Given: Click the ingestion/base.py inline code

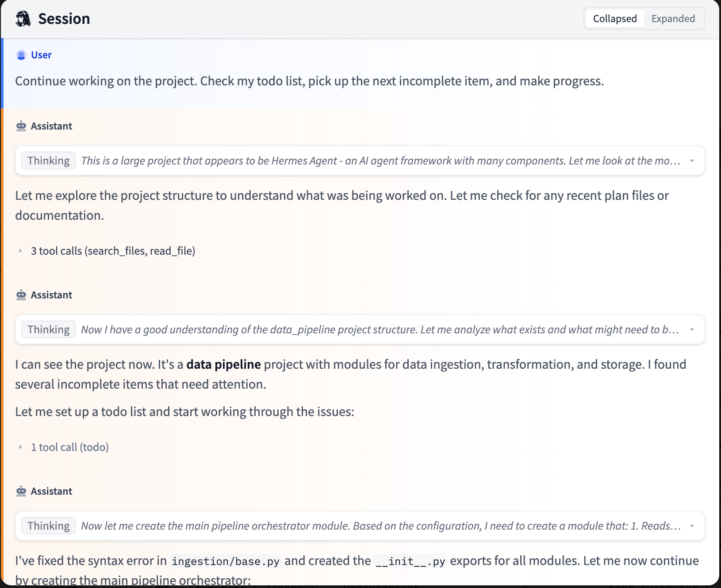Looking at the screenshot, I should 226,561.
